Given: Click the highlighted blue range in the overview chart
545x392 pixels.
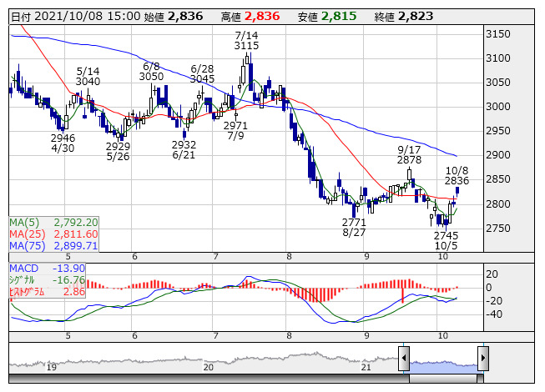Looking at the screenshot, I should (x=443, y=367).
